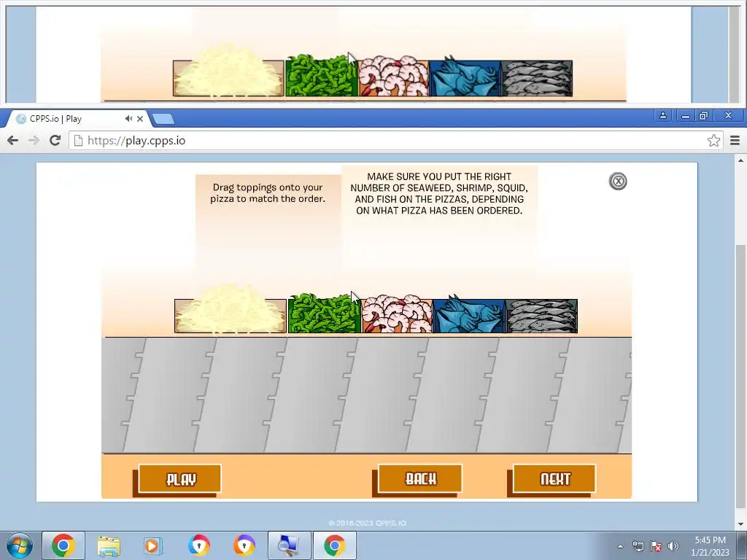The width and height of the screenshot is (747, 560).
Task: Select fish bin in the background window
Action: click(x=537, y=79)
